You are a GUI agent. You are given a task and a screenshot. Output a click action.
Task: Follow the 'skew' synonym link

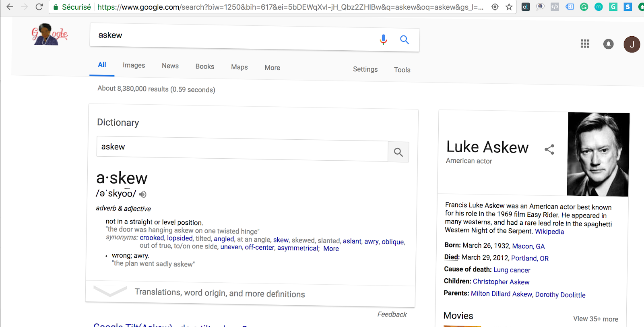pos(281,240)
